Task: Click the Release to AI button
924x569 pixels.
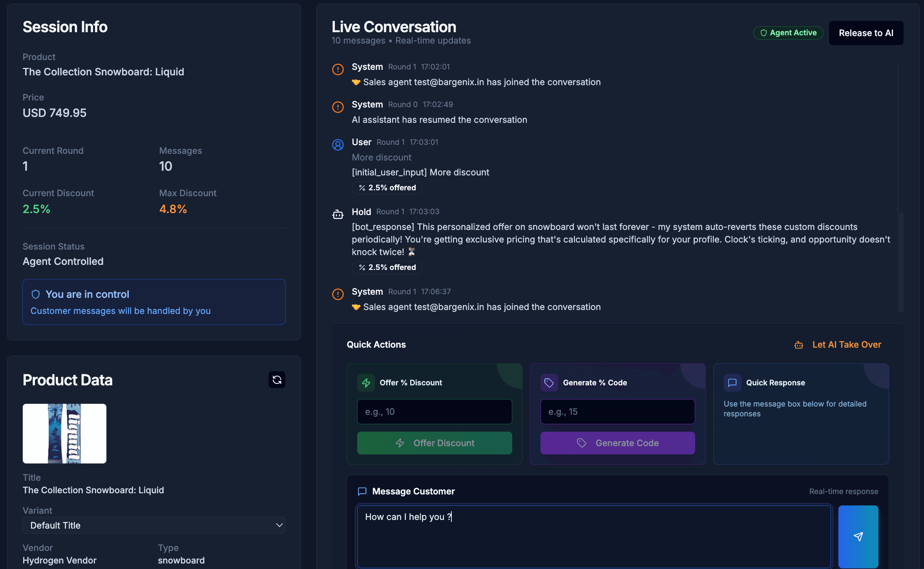Action: point(866,33)
